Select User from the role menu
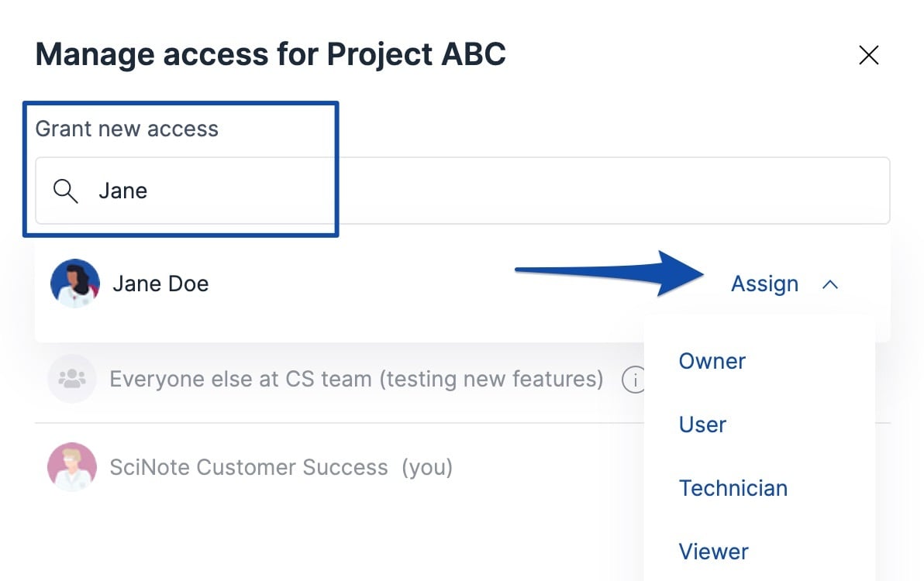Viewport: 924px width, 581px height. coord(702,425)
